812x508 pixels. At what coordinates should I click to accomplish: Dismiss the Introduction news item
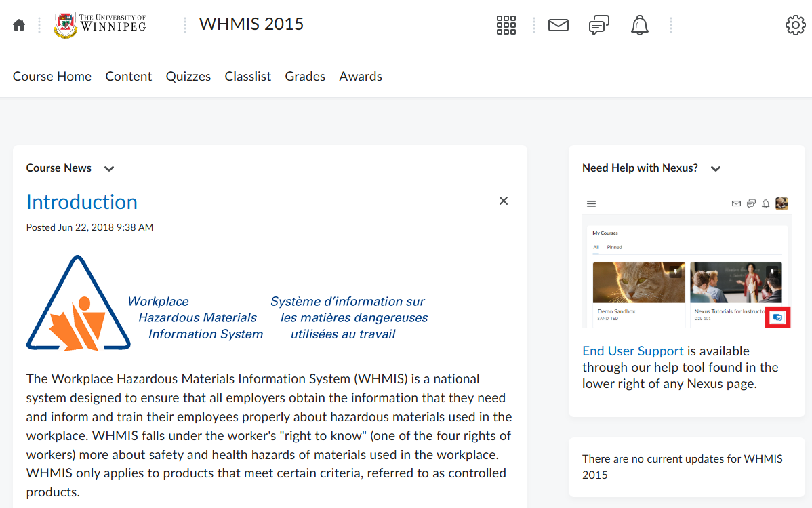pos(504,201)
